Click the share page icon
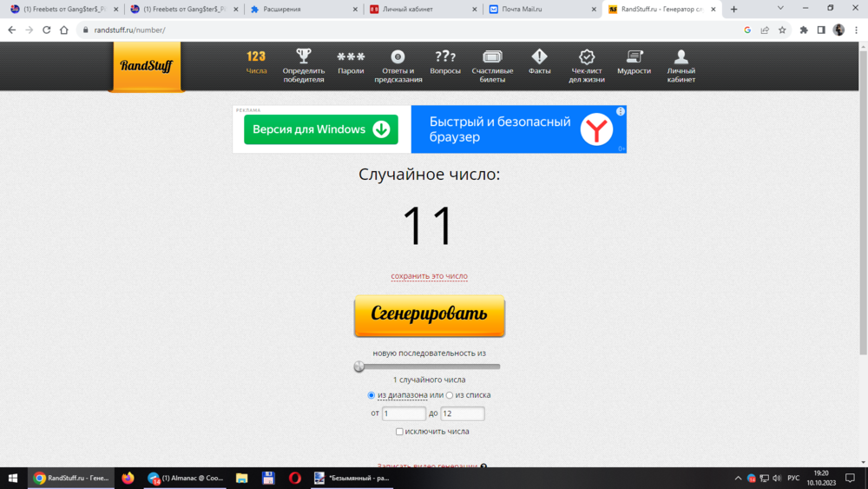 765,30
